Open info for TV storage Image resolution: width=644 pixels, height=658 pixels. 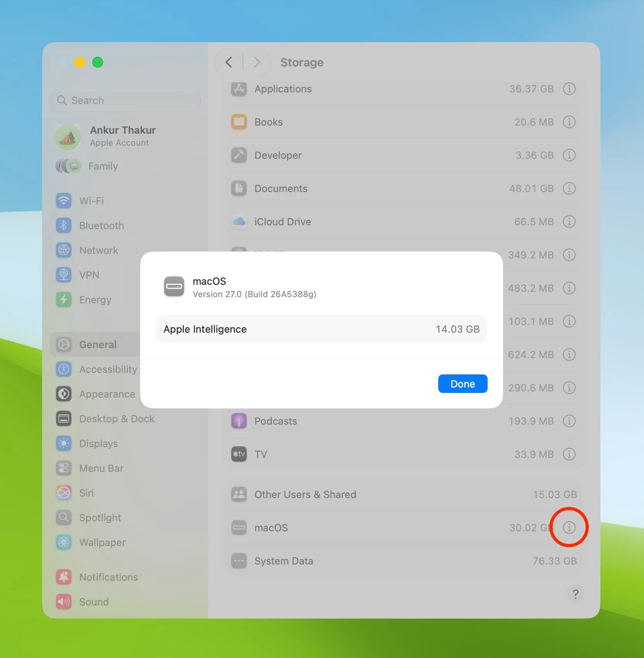569,454
